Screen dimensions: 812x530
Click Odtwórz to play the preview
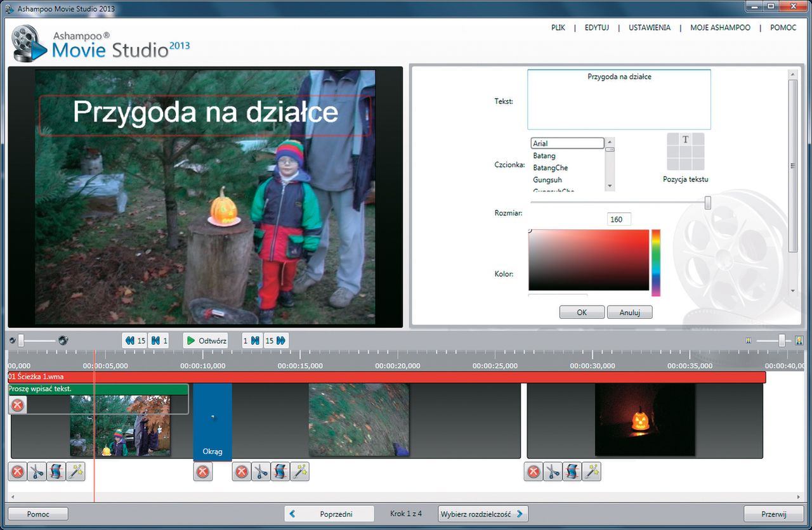[206, 340]
